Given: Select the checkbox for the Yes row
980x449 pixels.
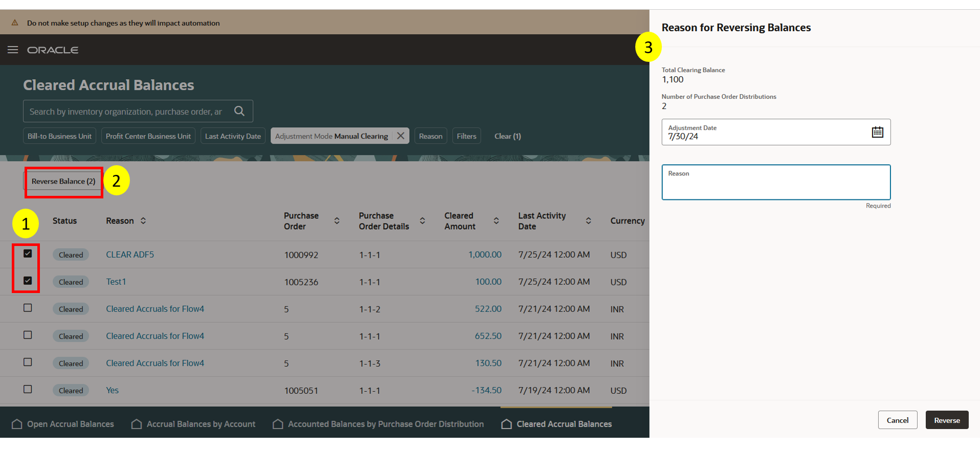Looking at the screenshot, I should click(x=28, y=389).
